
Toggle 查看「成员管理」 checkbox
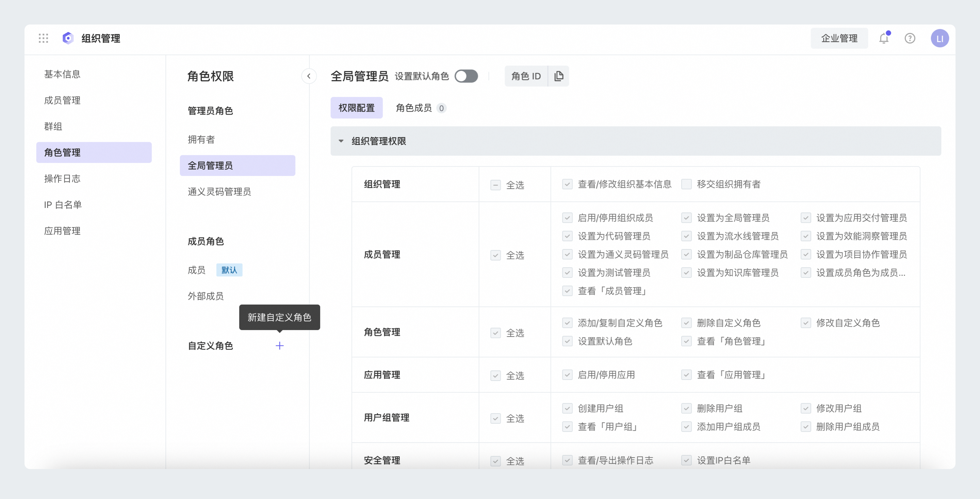[x=567, y=291]
